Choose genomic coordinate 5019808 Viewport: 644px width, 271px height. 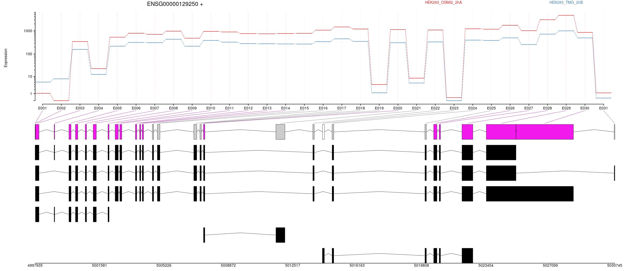pyautogui.click(x=422, y=266)
